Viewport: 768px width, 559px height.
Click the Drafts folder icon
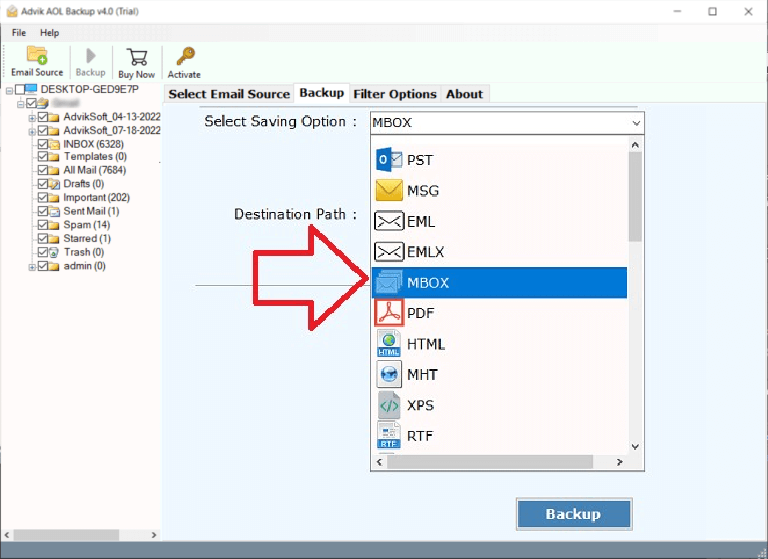pos(54,184)
